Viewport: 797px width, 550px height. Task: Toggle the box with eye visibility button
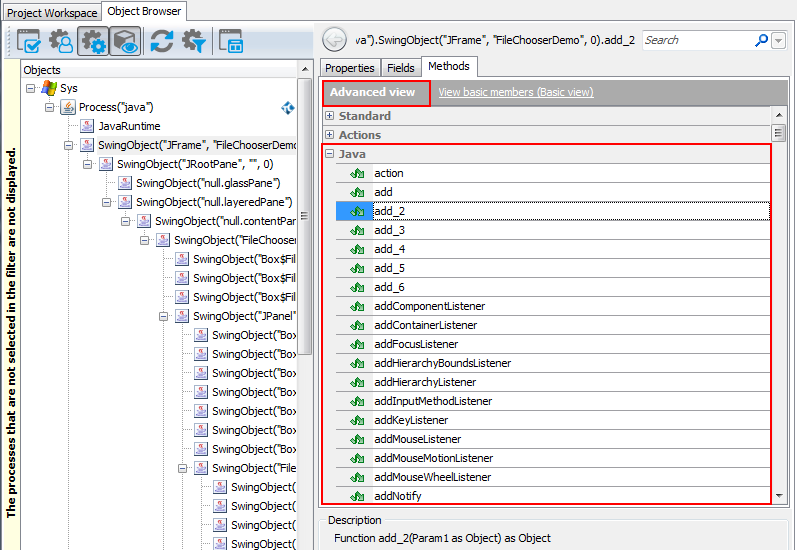[125, 41]
